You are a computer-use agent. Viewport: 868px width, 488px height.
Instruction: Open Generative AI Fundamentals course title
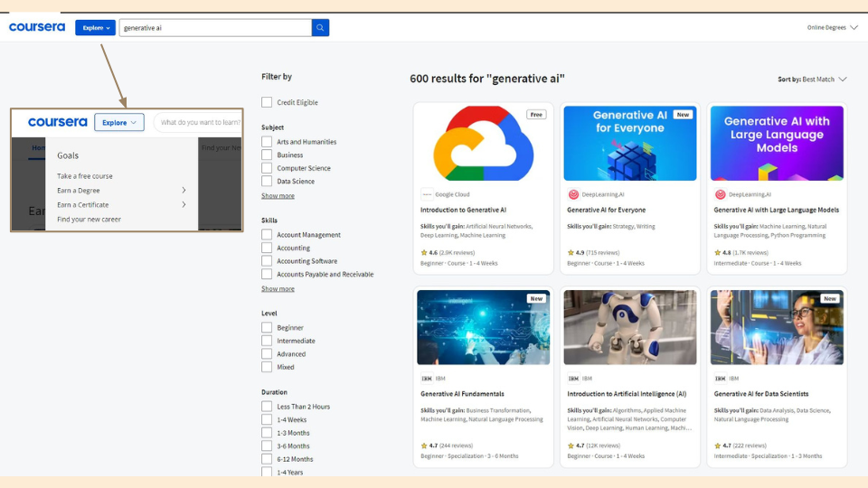tap(462, 394)
